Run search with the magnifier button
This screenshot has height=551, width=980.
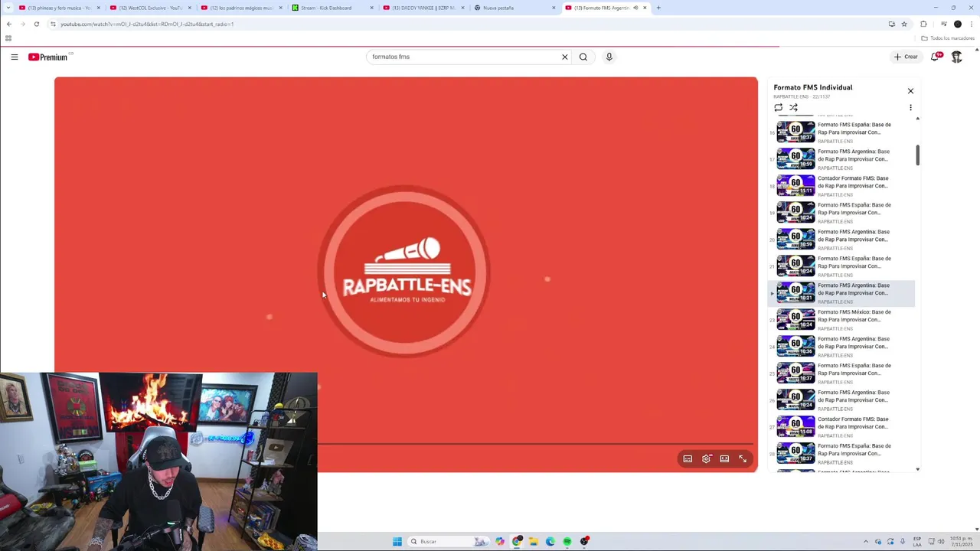click(x=583, y=57)
